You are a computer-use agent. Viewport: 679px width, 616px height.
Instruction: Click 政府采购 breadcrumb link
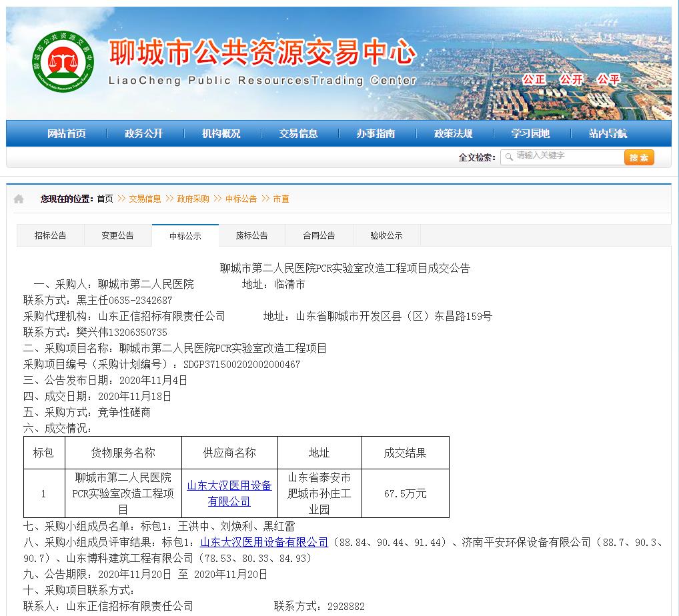[x=193, y=199]
